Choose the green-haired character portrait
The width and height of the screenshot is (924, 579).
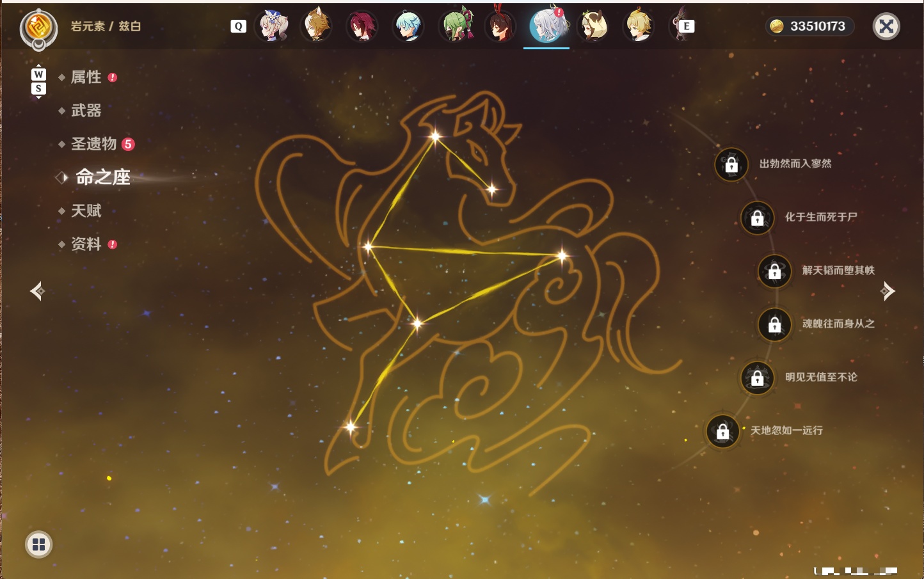tap(456, 26)
